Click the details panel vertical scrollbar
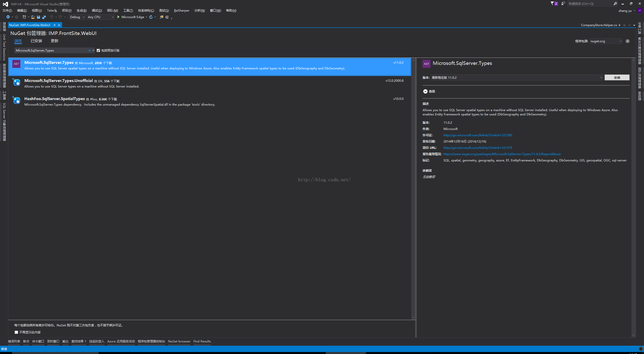Image resolution: width=644 pixels, height=354 pixels. [633, 197]
